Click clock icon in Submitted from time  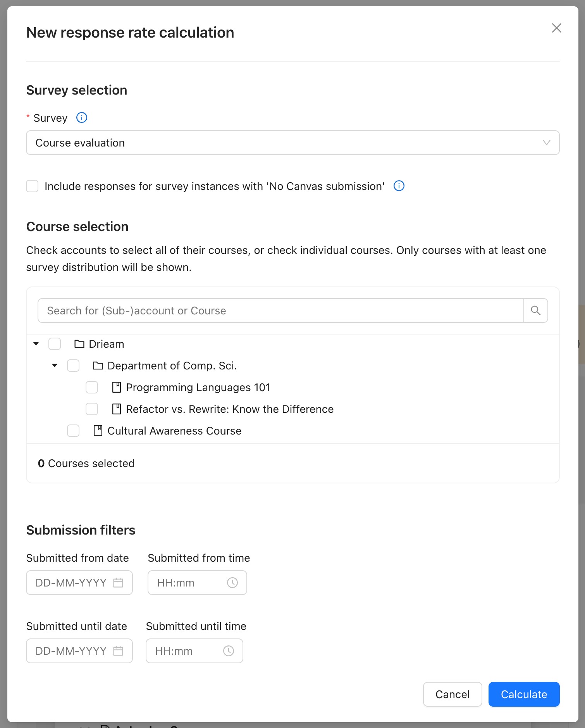coord(232,583)
